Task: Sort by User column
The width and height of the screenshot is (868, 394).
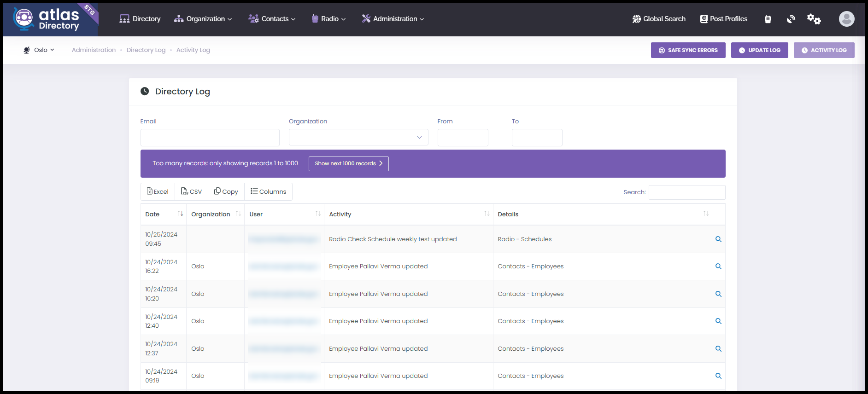Action: (x=284, y=214)
